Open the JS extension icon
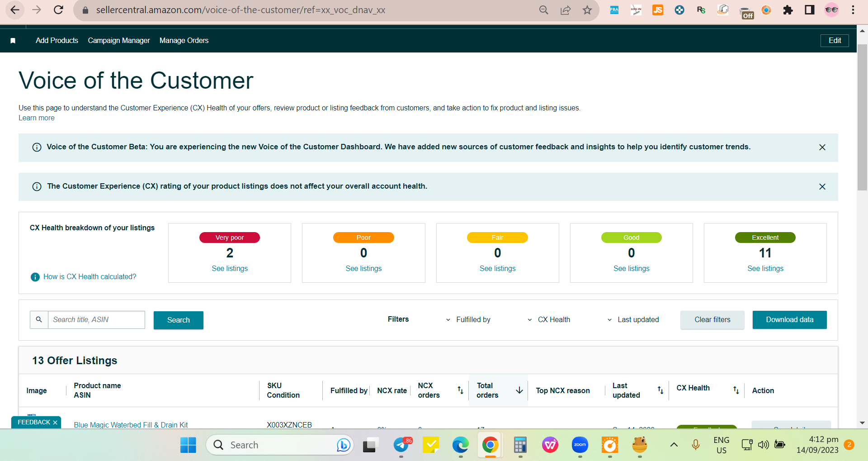This screenshot has height=461, width=868. 658,10
